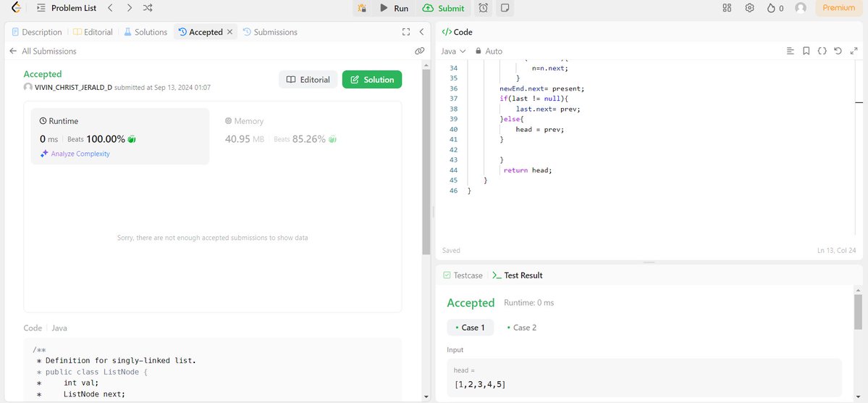Click the left panel vertical scrollbar
This screenshot has height=403, width=868.
click(426, 161)
